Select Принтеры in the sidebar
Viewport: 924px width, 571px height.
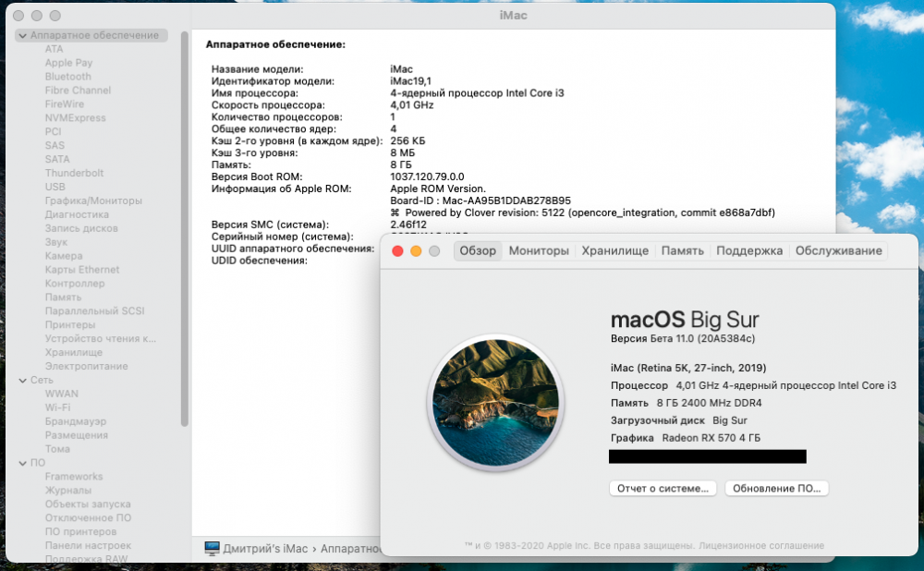pyautogui.click(x=70, y=324)
